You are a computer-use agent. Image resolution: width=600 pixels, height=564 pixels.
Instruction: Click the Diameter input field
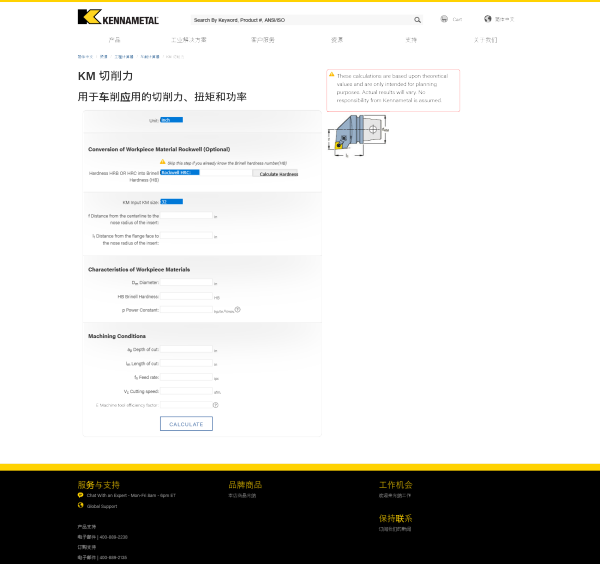[186, 282]
